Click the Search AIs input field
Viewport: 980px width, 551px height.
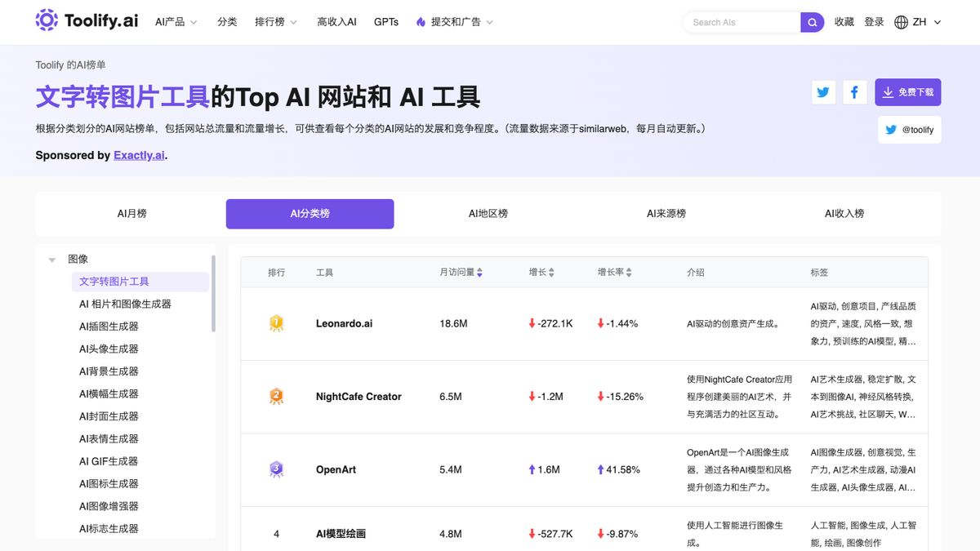(742, 22)
